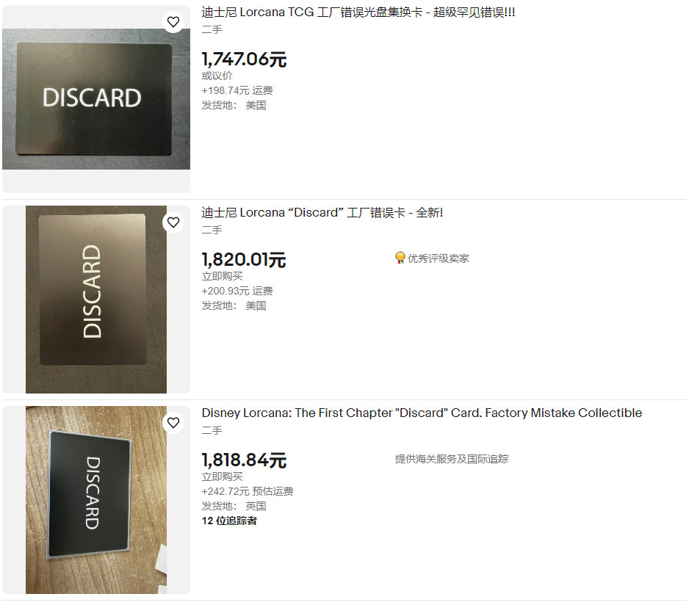Click 12 位追踪者 on third listing

[229, 521]
